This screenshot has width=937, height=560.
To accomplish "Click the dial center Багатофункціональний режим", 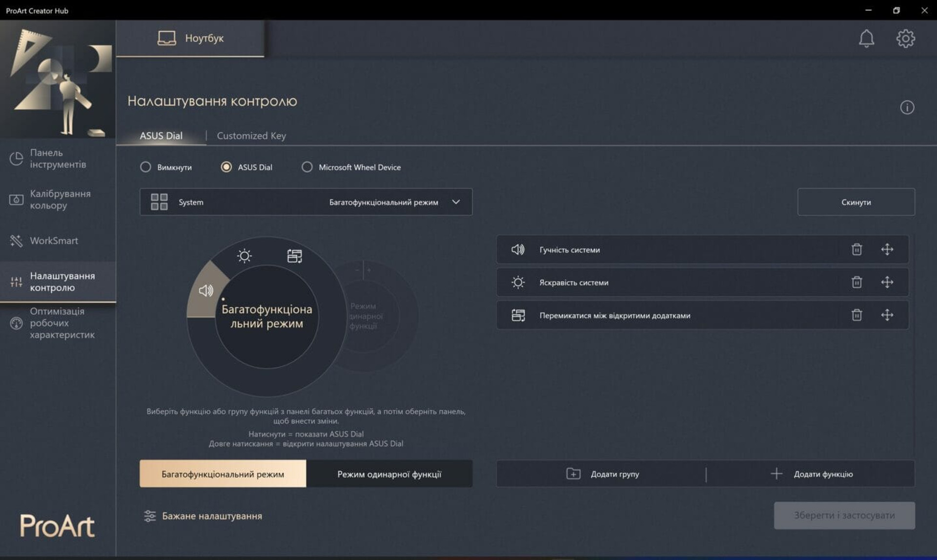I will pyautogui.click(x=266, y=316).
